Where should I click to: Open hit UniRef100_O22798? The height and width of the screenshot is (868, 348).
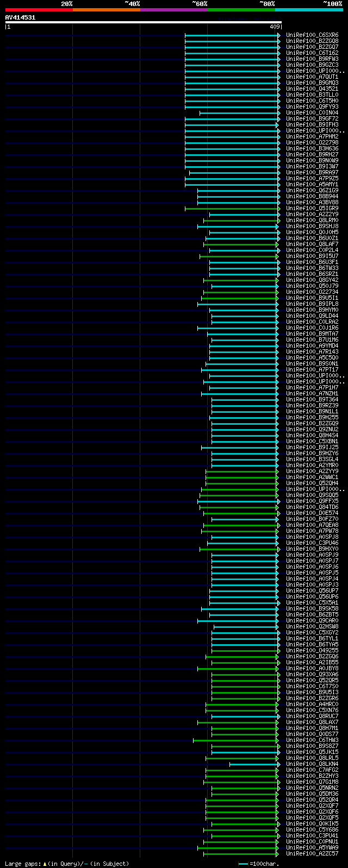[x=312, y=143]
